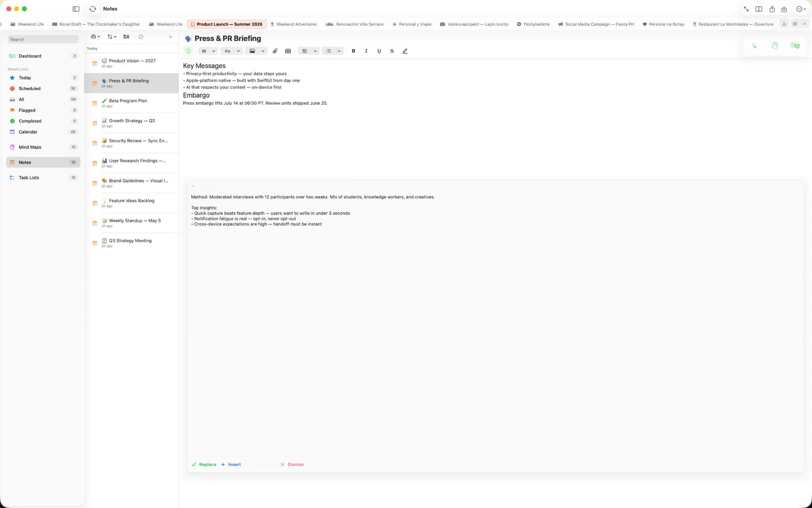This screenshot has height=508, width=812.
Task: Switch to Weekend Adventures tab
Action: click(x=294, y=24)
